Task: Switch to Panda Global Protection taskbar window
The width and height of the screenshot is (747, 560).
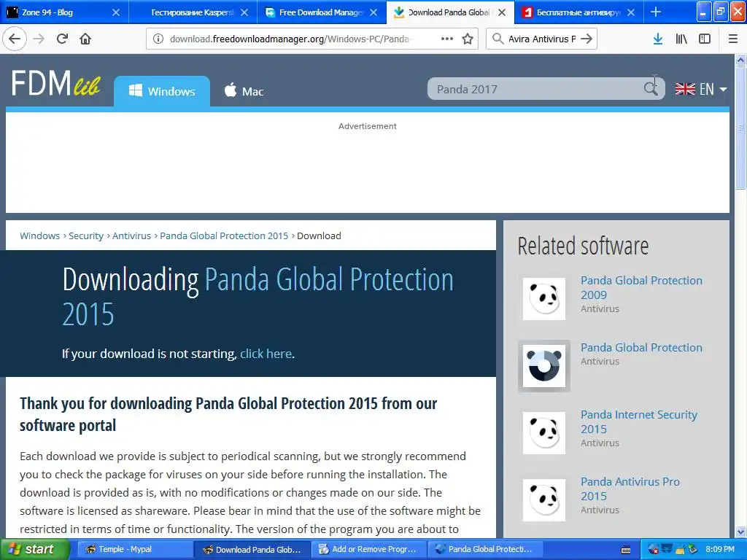Action: [x=485, y=549]
